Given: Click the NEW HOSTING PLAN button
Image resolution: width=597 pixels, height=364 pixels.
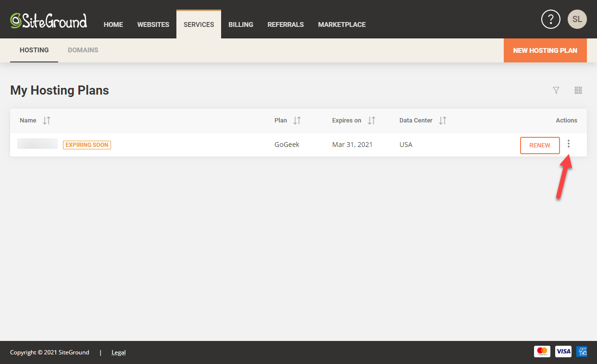Looking at the screenshot, I should pos(545,50).
